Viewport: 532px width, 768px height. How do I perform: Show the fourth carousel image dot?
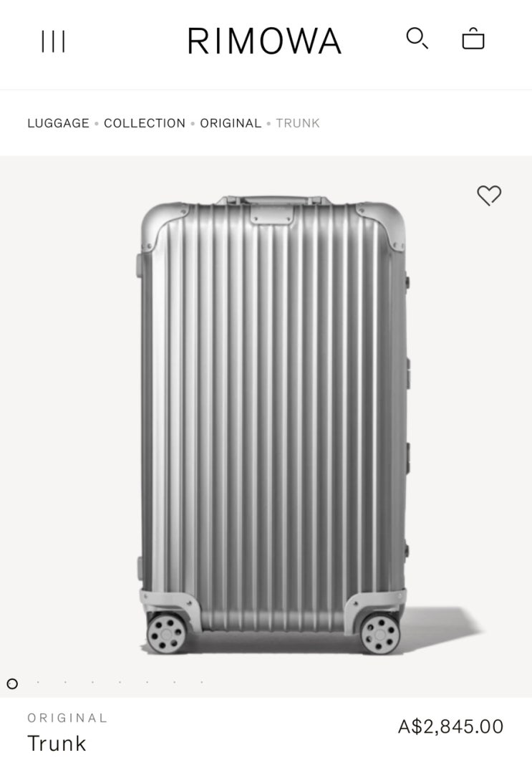[92, 682]
